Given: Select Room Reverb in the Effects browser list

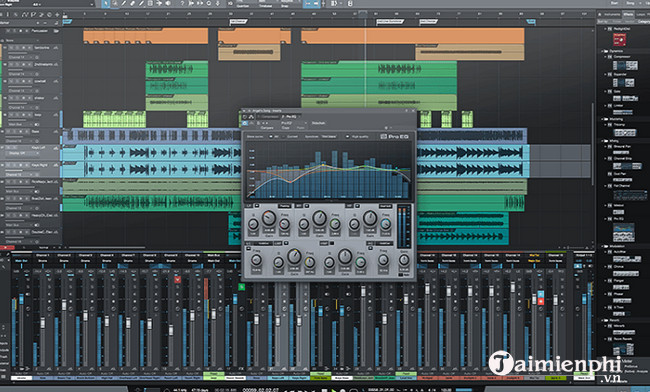Looking at the screenshot, I should pyautogui.click(x=623, y=339).
